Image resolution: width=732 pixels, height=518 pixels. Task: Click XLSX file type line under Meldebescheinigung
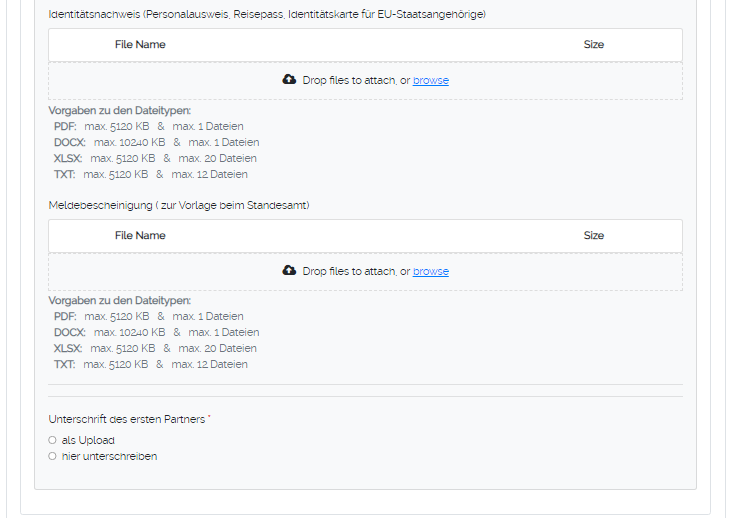[155, 348]
